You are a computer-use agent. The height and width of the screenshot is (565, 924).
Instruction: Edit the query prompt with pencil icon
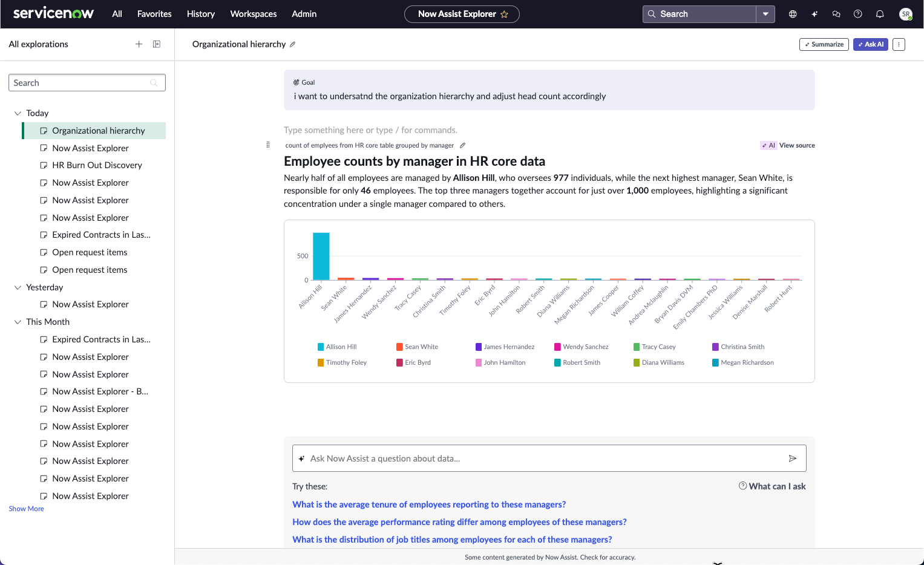462,145
